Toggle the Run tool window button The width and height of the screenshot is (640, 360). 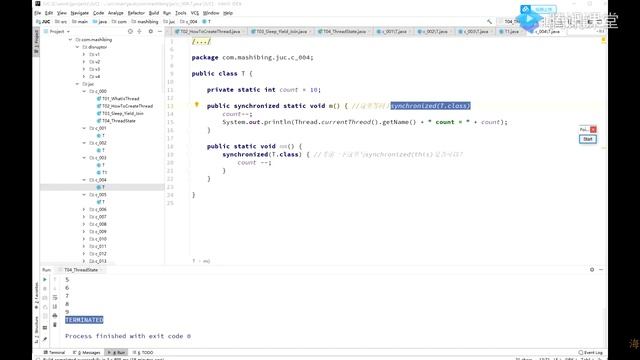tap(117, 352)
